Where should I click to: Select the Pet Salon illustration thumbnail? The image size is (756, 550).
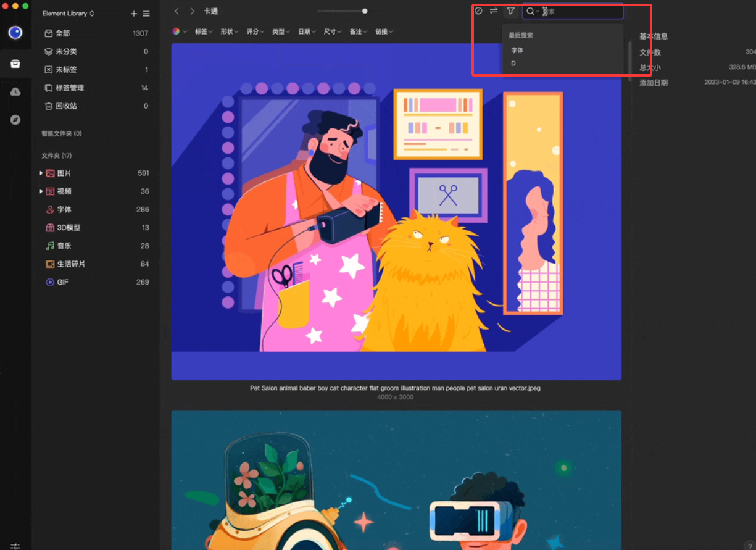point(396,211)
